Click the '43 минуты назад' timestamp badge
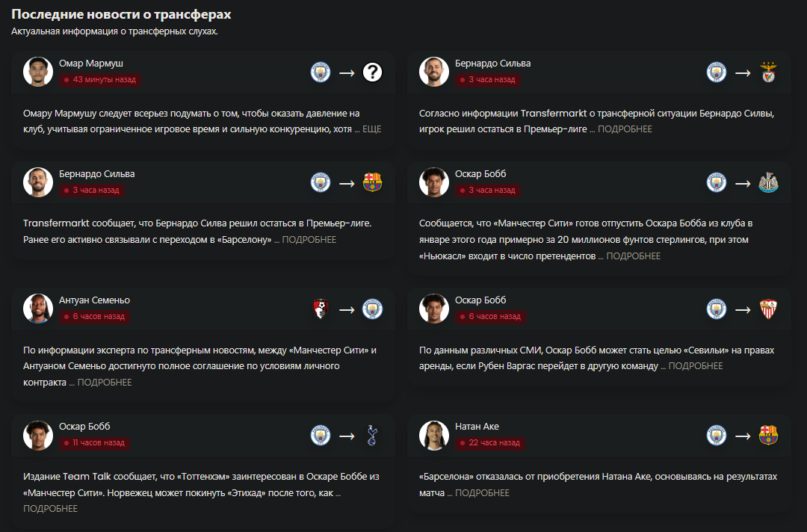Image resolution: width=807 pixels, height=532 pixels. (x=99, y=79)
